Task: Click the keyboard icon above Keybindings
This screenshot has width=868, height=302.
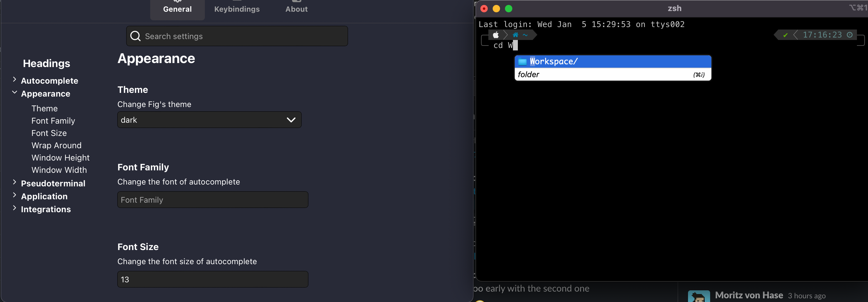Action: [237, 1]
